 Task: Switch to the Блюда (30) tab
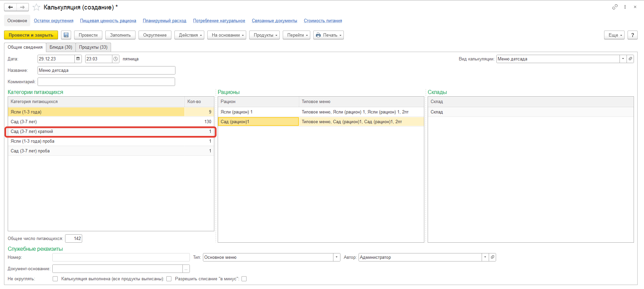(61, 47)
